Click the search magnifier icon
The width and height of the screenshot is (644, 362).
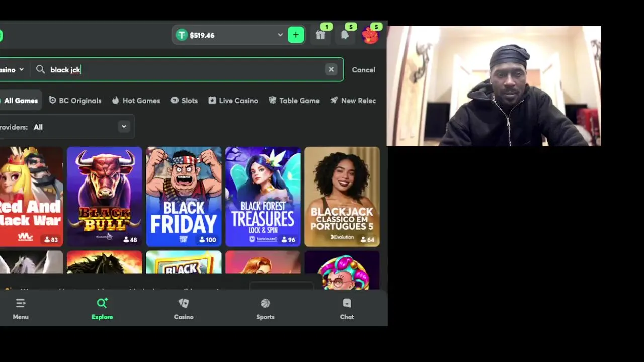point(41,70)
